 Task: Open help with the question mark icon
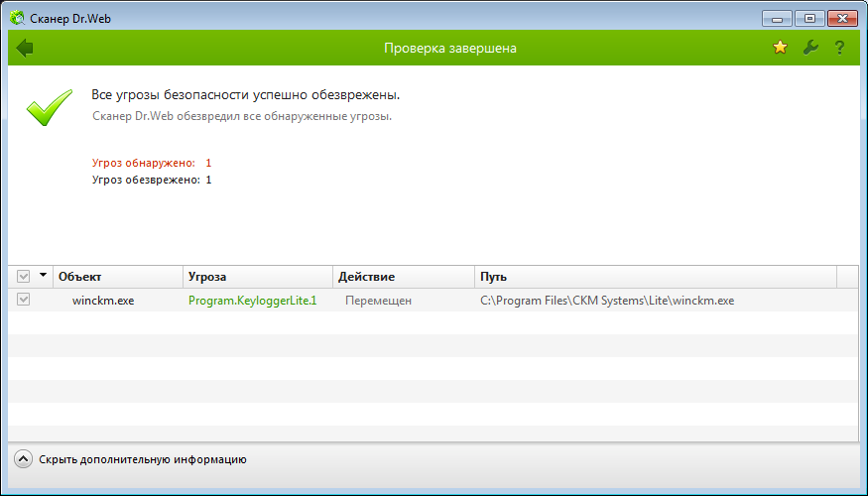coord(839,48)
